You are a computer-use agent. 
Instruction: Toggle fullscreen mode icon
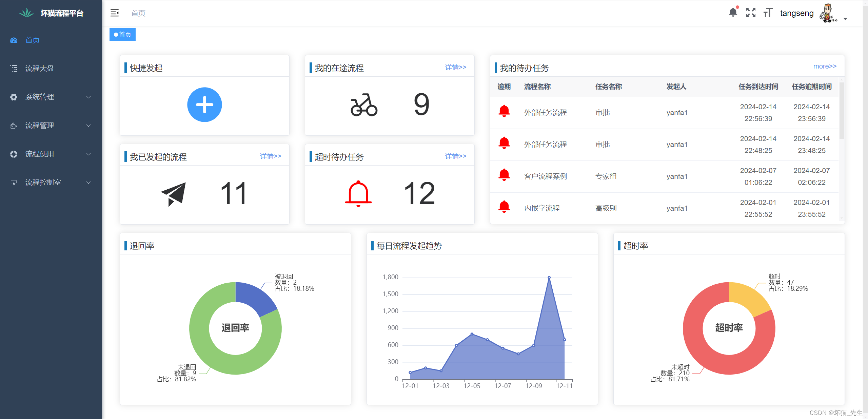tap(751, 13)
